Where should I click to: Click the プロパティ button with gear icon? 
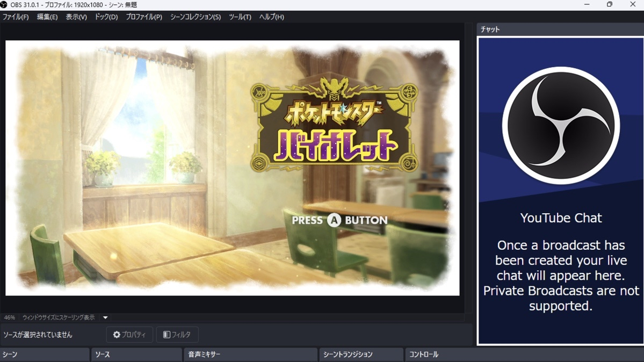pos(129,335)
